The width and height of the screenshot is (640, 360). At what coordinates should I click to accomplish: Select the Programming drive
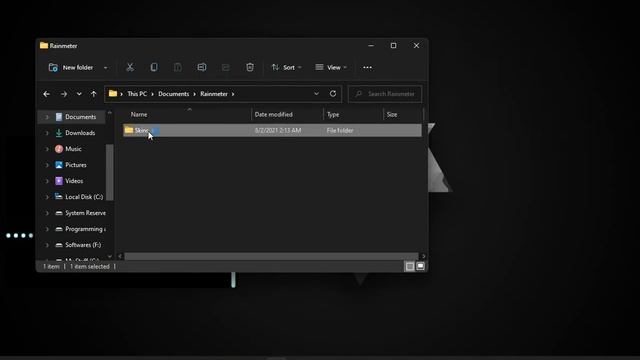(80, 229)
